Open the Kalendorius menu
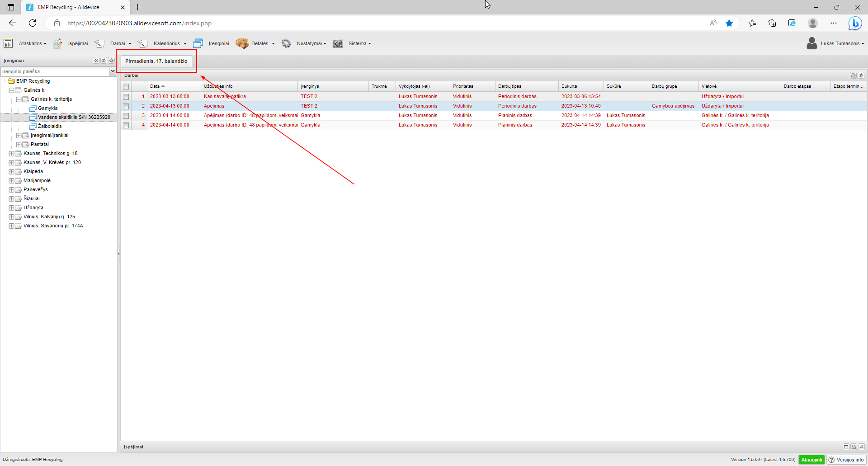This screenshot has width=868, height=466. [170, 43]
